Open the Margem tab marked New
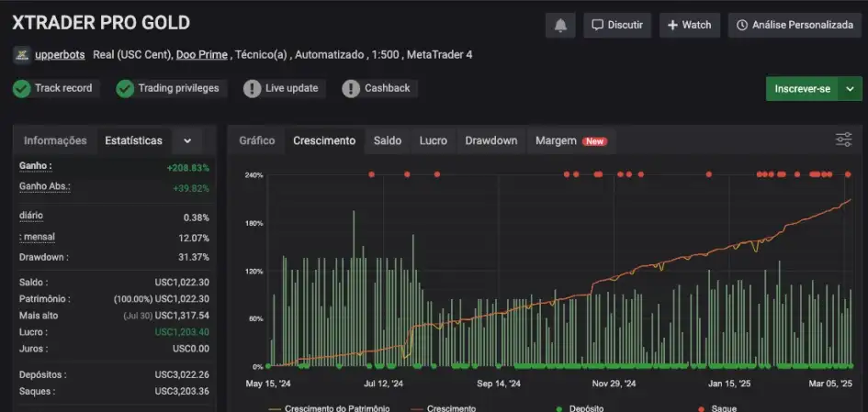The height and width of the screenshot is (412, 868). pyautogui.click(x=556, y=140)
